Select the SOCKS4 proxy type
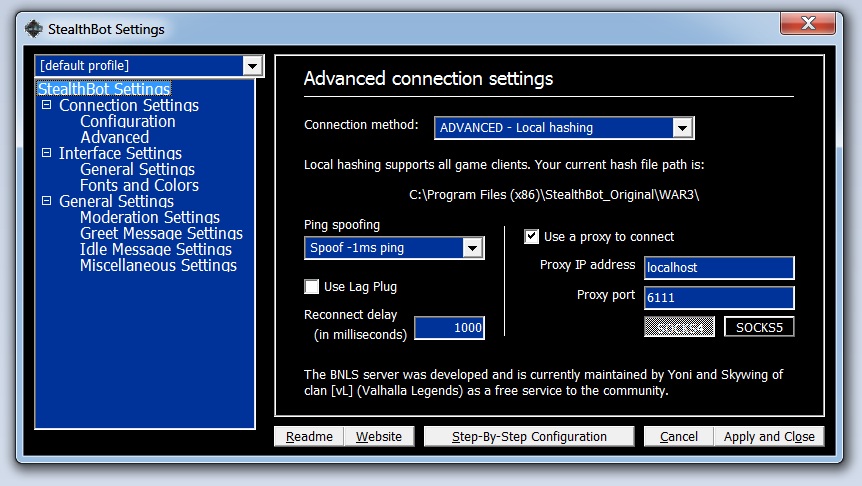The height and width of the screenshot is (486, 862). point(679,327)
